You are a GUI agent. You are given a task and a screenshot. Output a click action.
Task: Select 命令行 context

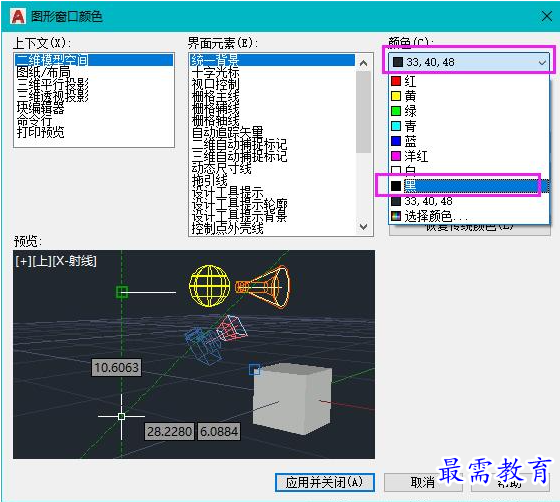tap(94, 120)
